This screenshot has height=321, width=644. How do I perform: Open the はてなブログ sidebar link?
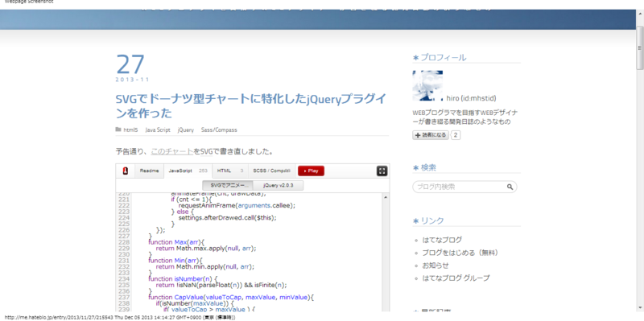(442, 240)
